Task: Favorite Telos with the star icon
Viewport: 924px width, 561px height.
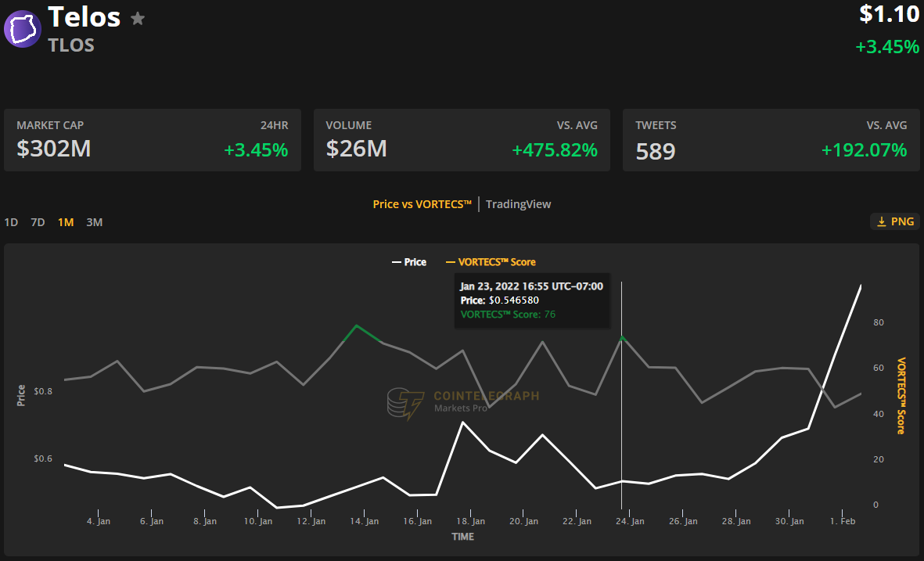Action: [x=138, y=18]
